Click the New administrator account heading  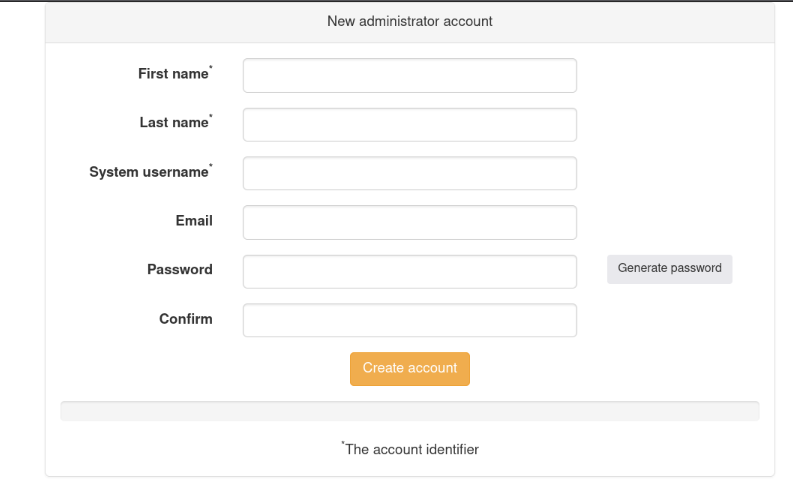click(409, 21)
